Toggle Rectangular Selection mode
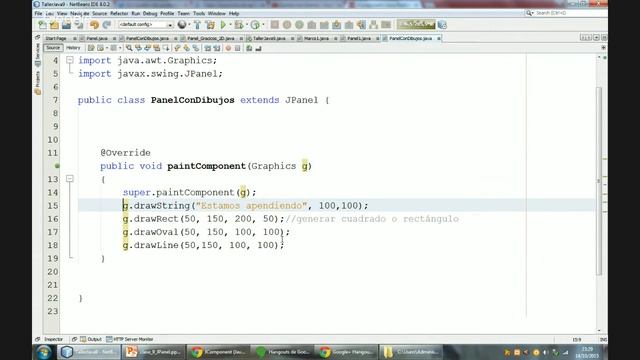640x360 pixels. pyautogui.click(x=166, y=48)
